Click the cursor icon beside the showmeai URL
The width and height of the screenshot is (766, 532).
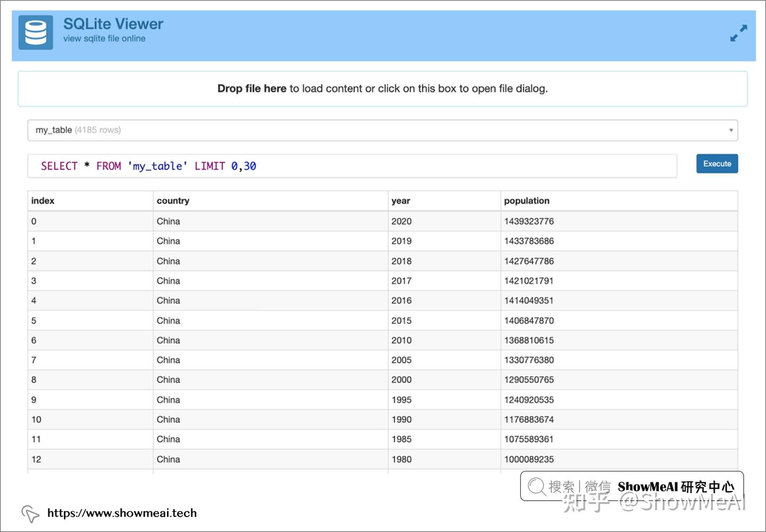30,513
